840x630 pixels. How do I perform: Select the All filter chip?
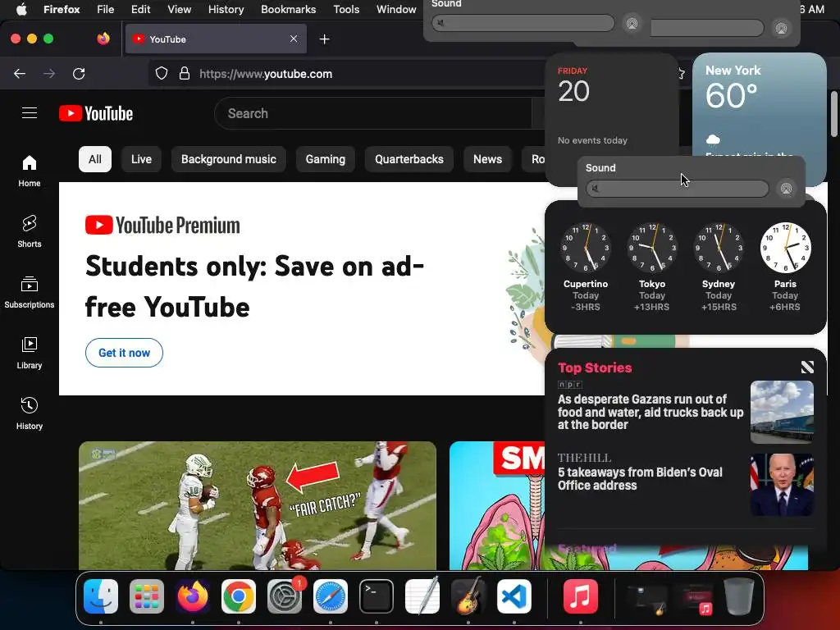(95, 159)
